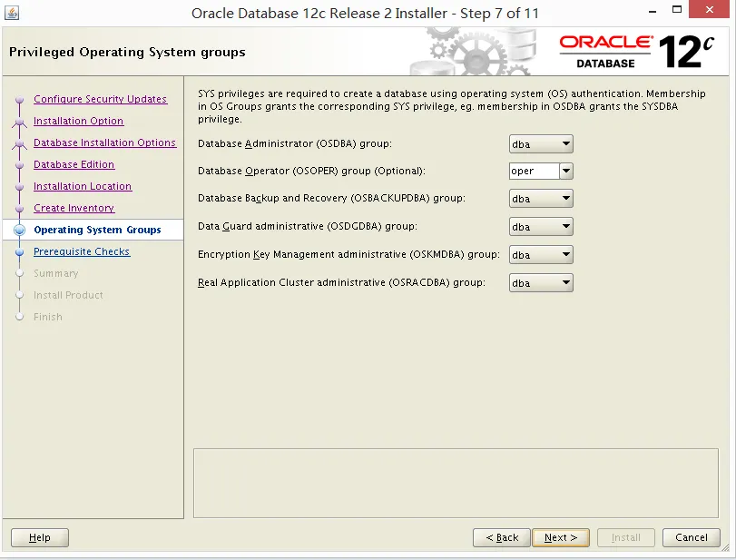The image size is (736, 560).
Task: Go to Database Edition step
Action: [x=74, y=164]
